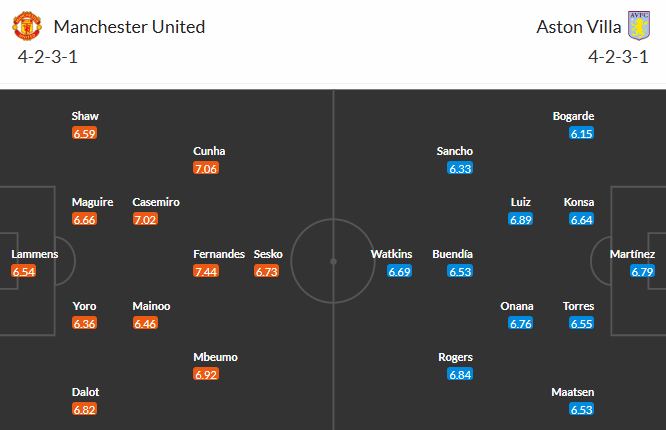This screenshot has height=430, width=666.
Task: Click Maguire's 6.66 rating badge
Action: point(85,219)
